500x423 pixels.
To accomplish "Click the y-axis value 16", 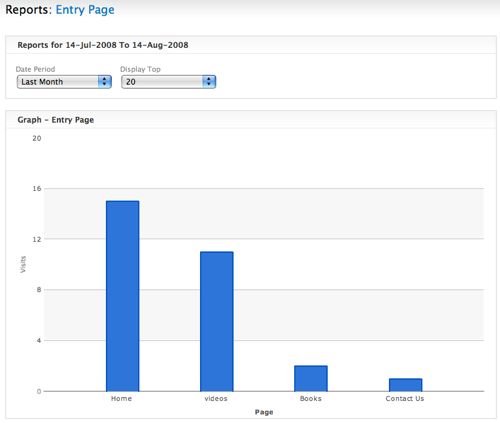I will click(x=37, y=189).
